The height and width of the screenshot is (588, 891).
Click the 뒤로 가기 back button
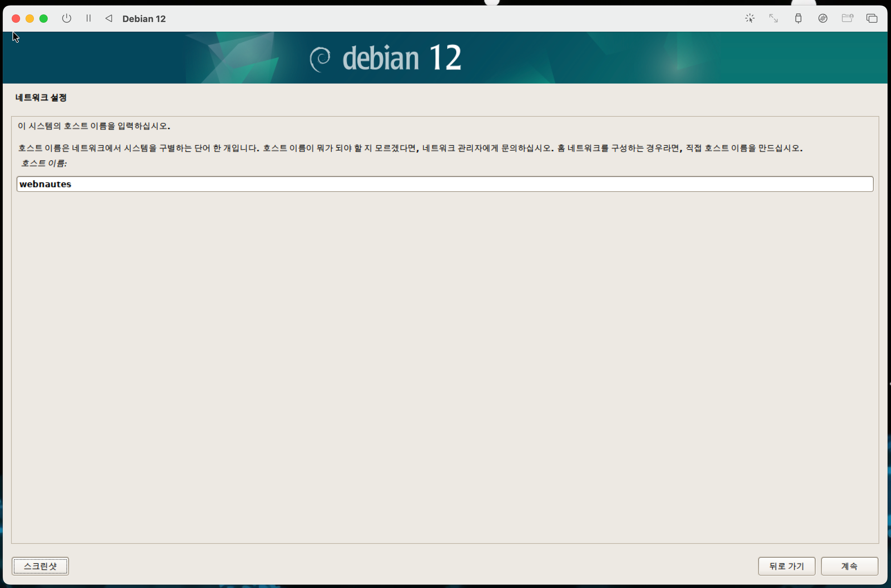pyautogui.click(x=786, y=566)
